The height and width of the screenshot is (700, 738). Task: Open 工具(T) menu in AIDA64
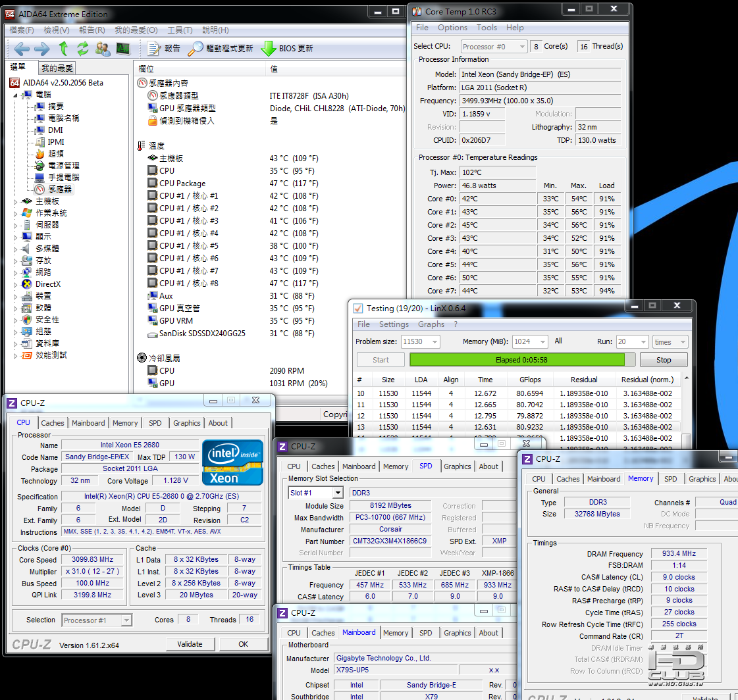click(180, 30)
